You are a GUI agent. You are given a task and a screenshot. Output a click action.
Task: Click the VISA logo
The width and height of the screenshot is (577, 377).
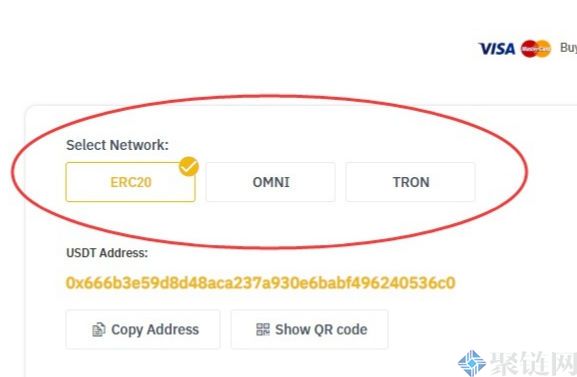[496, 49]
